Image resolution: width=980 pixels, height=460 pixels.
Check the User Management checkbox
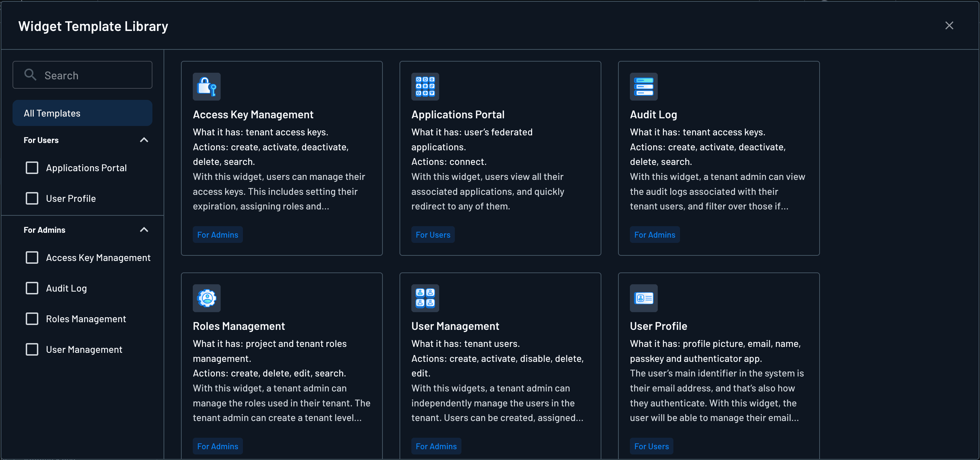point(32,349)
